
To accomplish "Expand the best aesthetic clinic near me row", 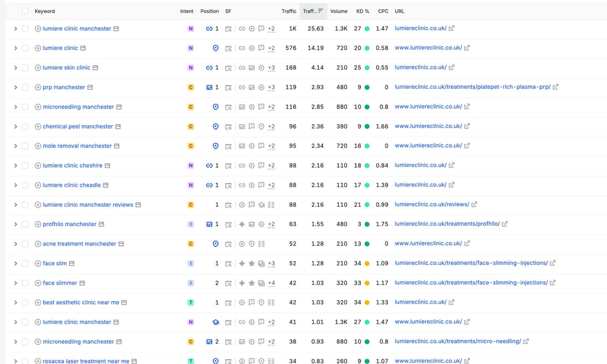I will click(x=15, y=302).
